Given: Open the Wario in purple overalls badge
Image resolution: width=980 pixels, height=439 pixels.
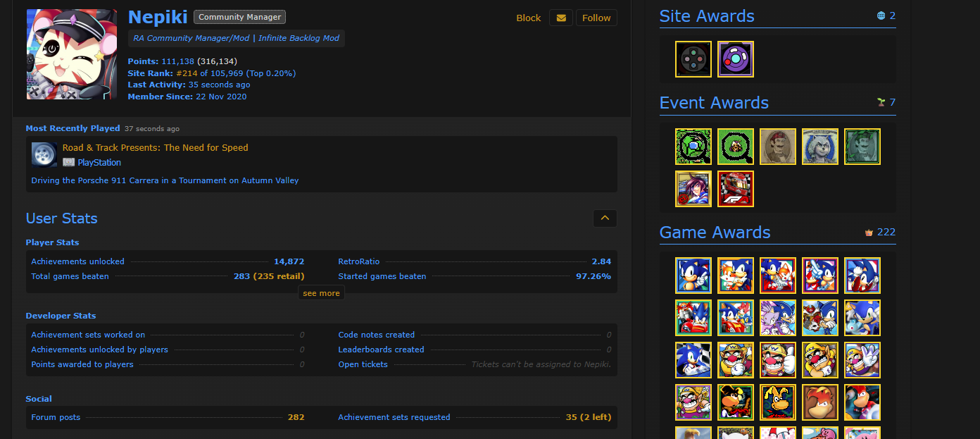Looking at the screenshot, I should [693, 402].
